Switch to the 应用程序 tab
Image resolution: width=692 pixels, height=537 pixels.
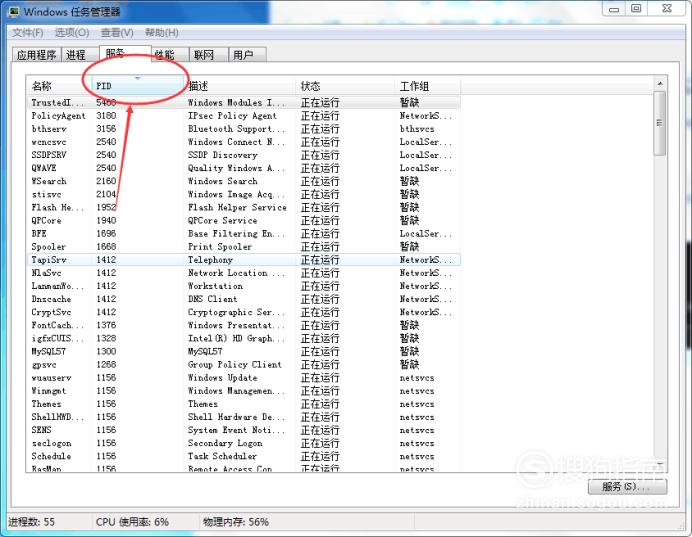tap(36, 55)
